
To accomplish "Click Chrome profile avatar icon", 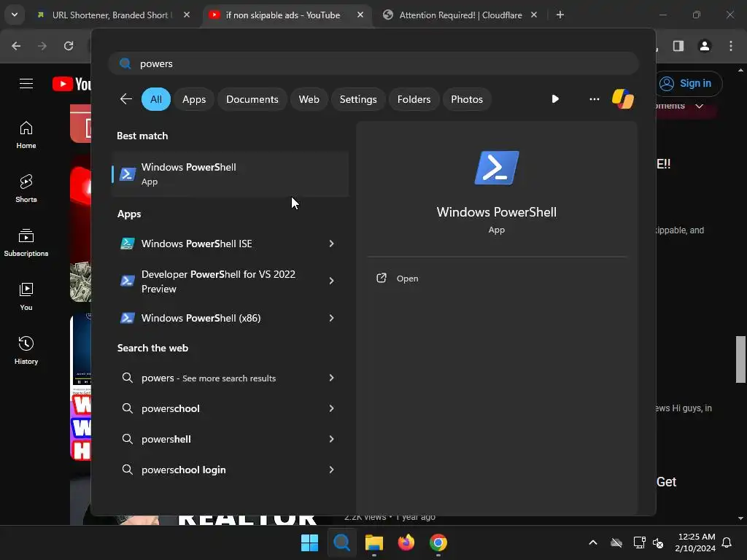I will (x=704, y=46).
